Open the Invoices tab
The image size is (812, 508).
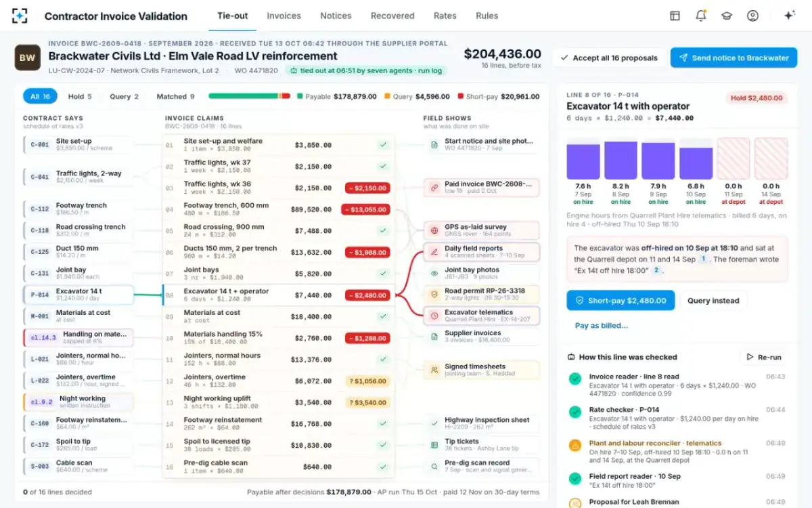tap(284, 16)
